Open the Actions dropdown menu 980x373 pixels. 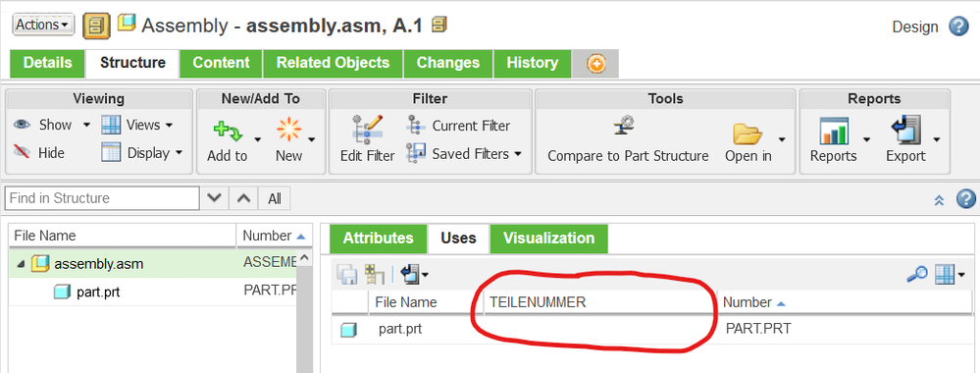[43, 26]
